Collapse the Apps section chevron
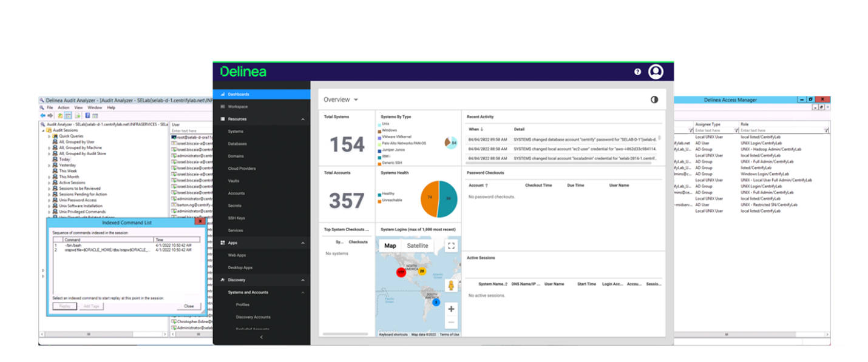The width and height of the screenshot is (868, 362). coord(303,243)
